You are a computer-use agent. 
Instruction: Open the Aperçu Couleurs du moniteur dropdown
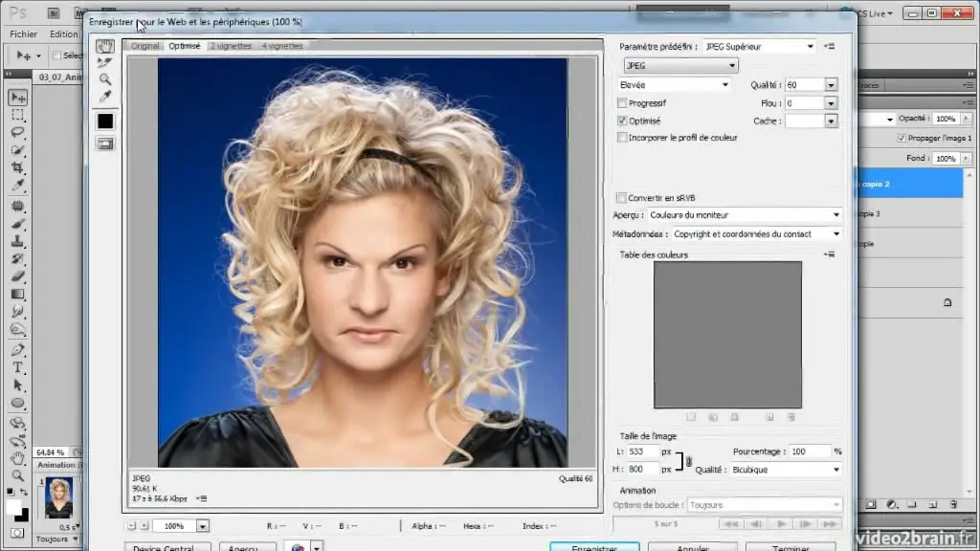745,215
